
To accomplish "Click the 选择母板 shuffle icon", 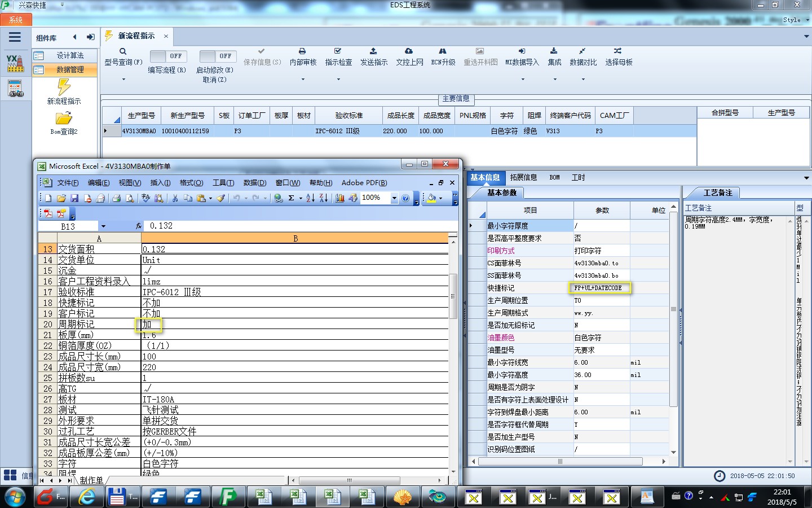I will (x=618, y=51).
